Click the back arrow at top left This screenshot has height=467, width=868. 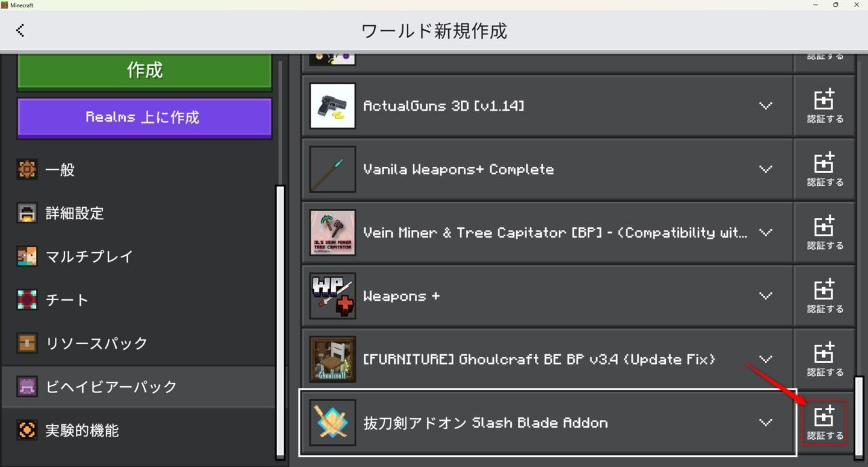click(20, 30)
